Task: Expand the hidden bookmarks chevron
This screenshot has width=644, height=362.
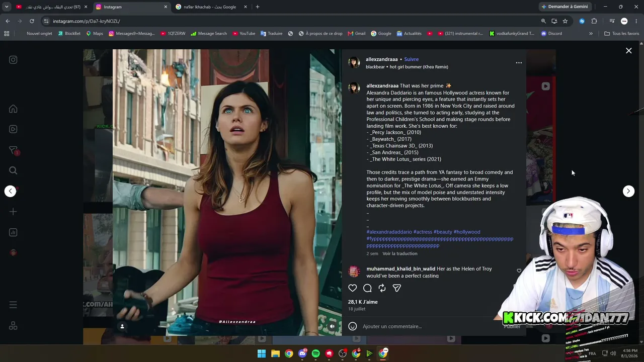Action: pyautogui.click(x=591, y=34)
